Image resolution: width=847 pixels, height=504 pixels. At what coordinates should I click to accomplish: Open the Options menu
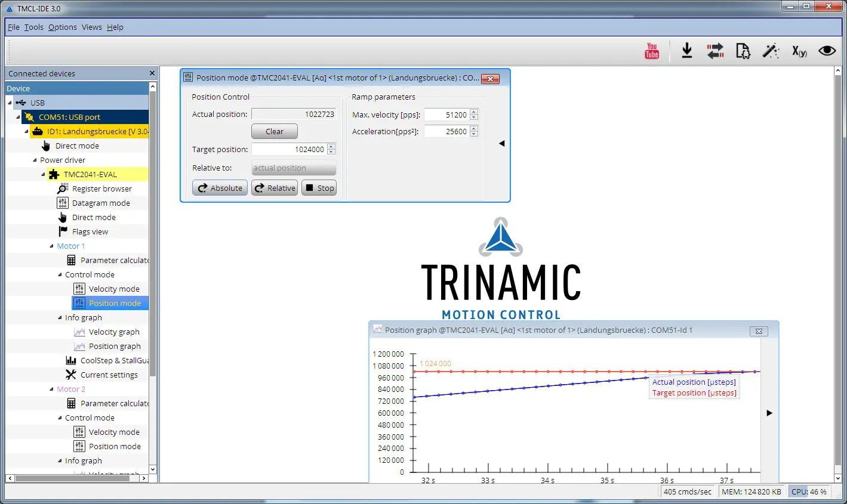[62, 27]
